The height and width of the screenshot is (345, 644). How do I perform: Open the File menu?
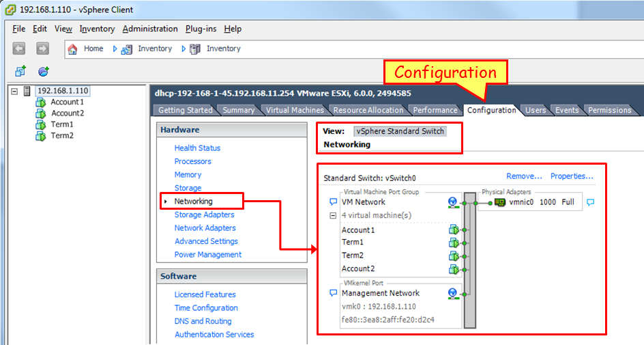19,29
